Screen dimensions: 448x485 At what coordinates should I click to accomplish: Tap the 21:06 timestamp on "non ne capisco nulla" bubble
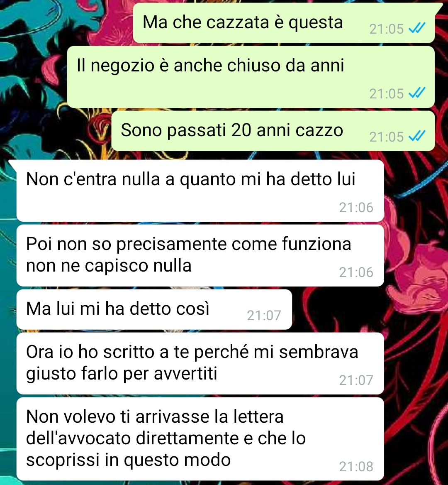[356, 272]
